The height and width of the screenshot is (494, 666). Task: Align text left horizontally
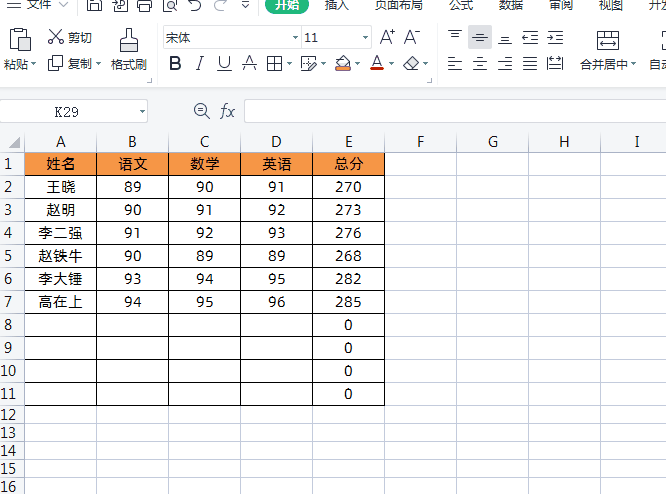coord(455,64)
